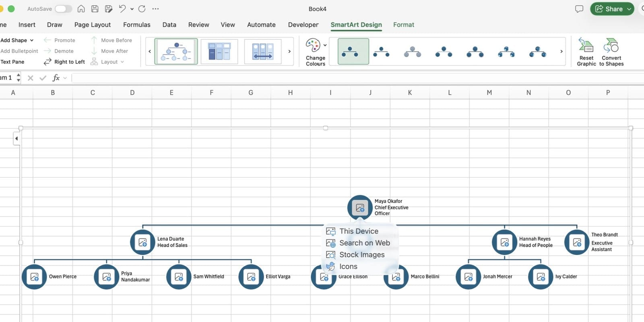Toggle the AutoSave switch
The height and width of the screenshot is (322, 644).
tap(63, 9)
